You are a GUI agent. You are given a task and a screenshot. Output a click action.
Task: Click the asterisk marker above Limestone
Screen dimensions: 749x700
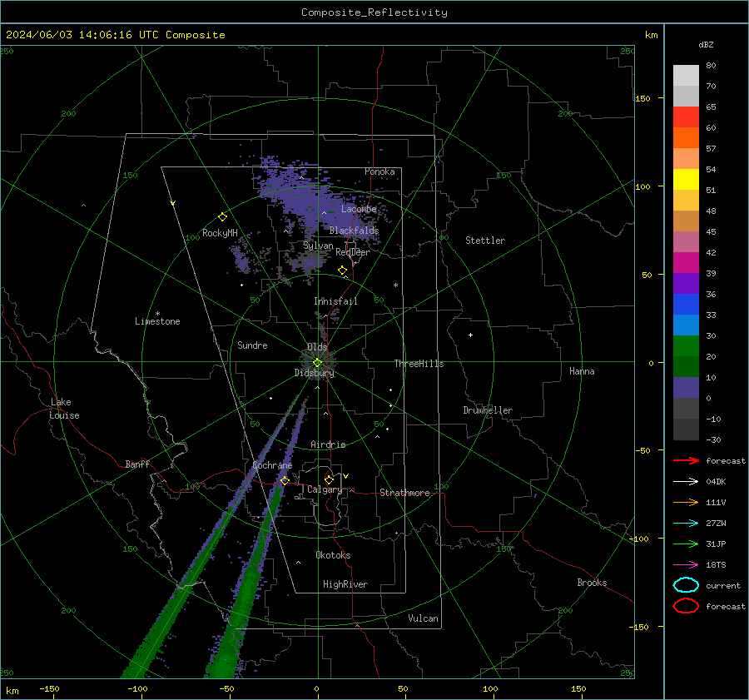coord(157,314)
